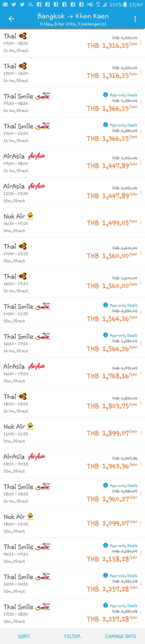
Task: Open the three-dot overflow menu
Action: pos(135,19)
